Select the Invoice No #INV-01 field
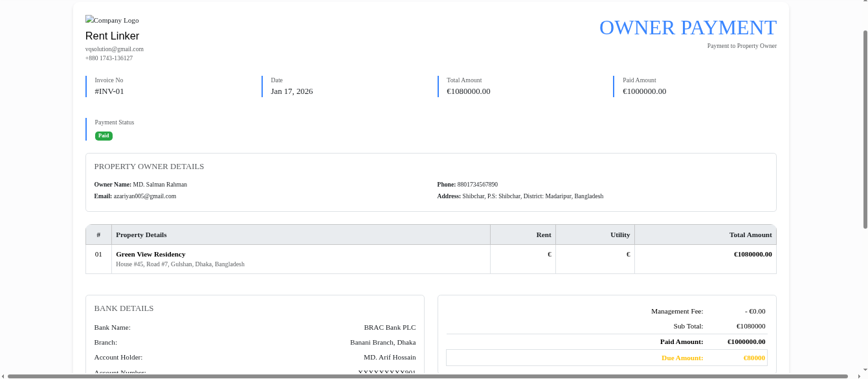 tap(107, 91)
